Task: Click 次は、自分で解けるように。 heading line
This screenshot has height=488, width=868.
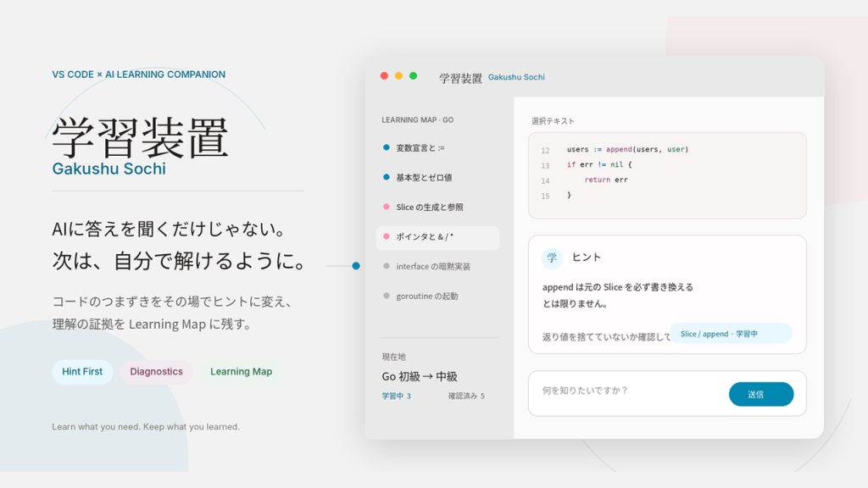Action: pos(178,261)
